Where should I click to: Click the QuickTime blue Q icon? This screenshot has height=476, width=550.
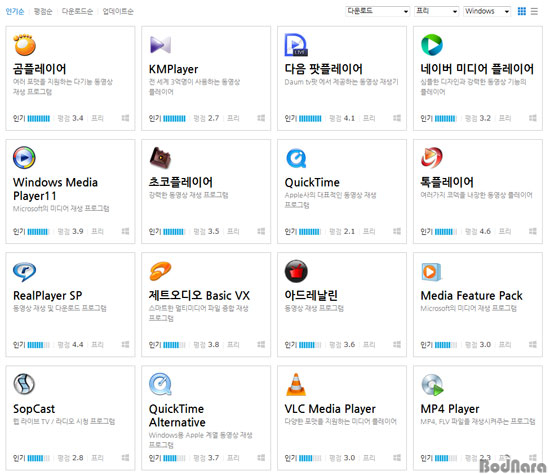[x=296, y=158]
